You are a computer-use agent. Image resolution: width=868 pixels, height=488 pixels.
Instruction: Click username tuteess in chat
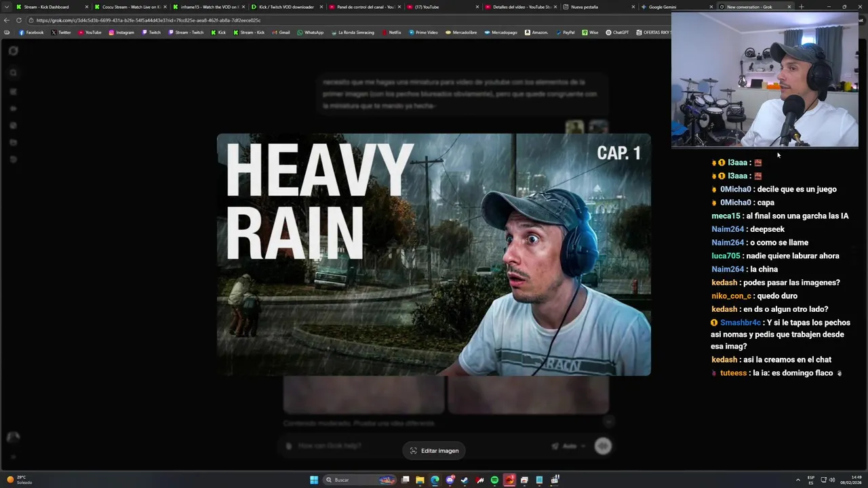[x=733, y=373]
